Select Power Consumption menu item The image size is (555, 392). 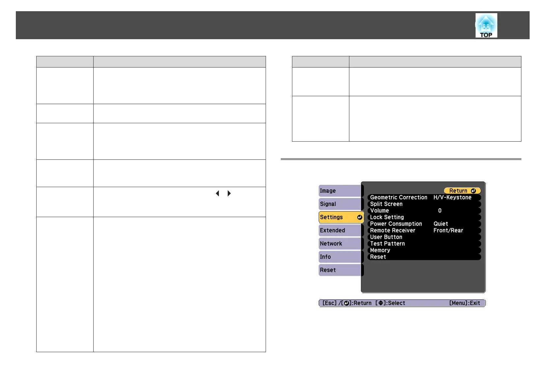(424, 224)
